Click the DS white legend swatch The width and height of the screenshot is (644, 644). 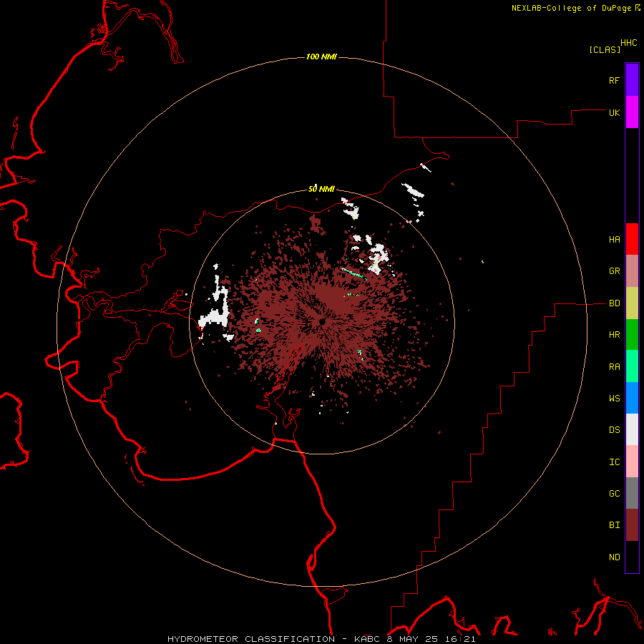click(x=632, y=429)
